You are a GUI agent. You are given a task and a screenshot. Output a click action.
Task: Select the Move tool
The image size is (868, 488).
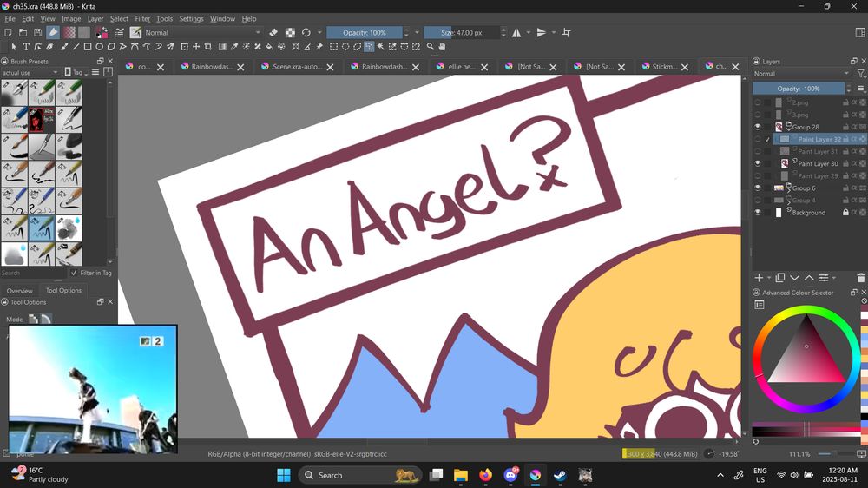196,47
